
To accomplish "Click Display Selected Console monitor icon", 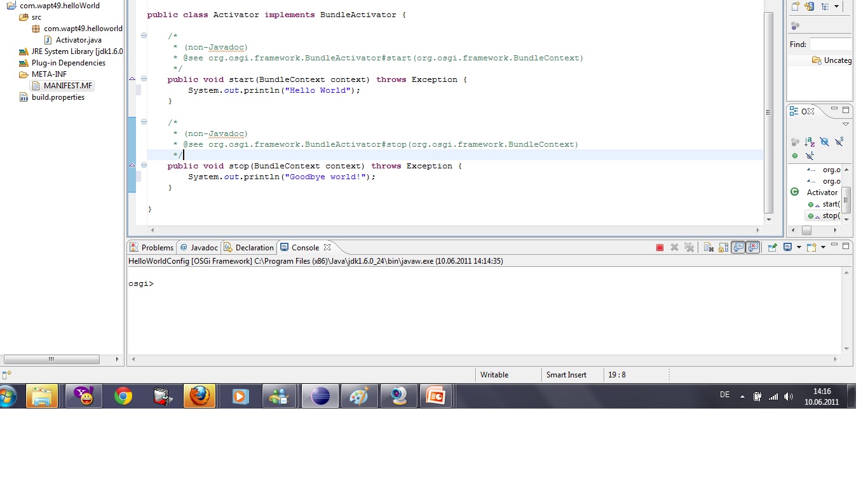I will [x=787, y=248].
